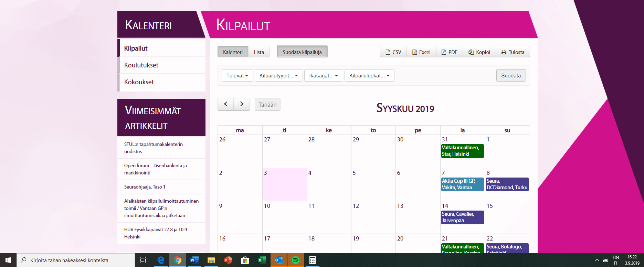
Task: Export calendar as CSV
Action: (x=393, y=52)
